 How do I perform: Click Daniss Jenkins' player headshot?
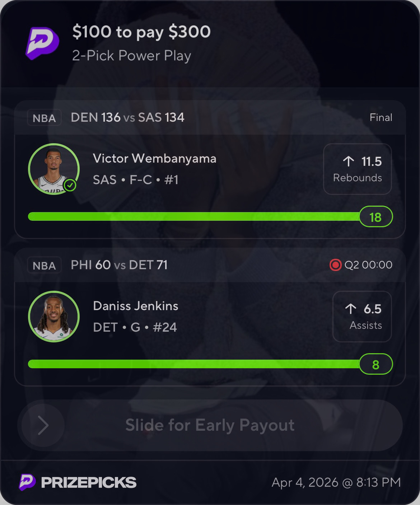(x=54, y=317)
